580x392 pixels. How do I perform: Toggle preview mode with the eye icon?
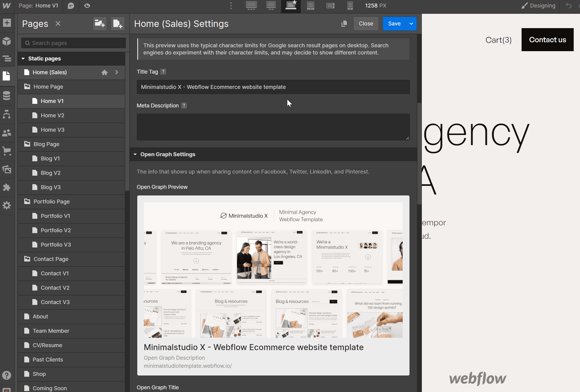point(87,6)
